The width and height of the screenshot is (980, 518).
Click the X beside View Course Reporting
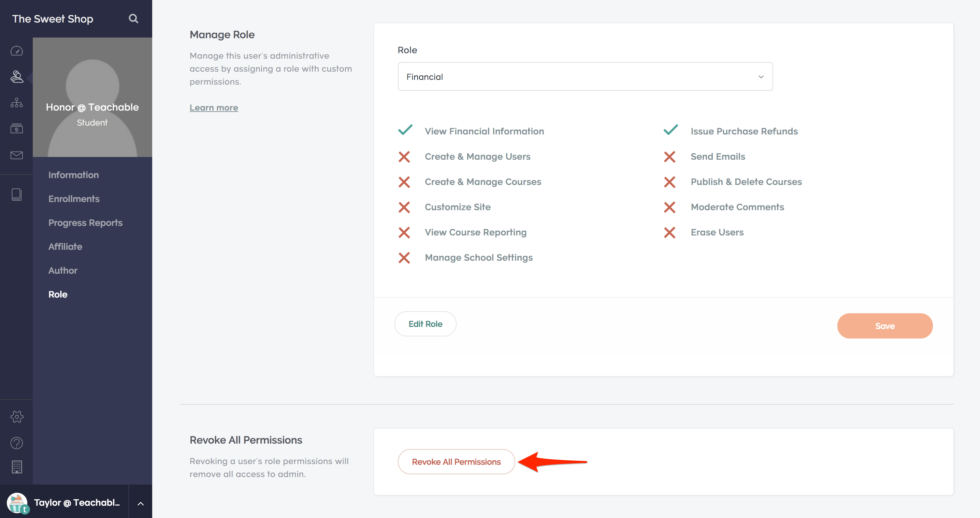point(404,232)
